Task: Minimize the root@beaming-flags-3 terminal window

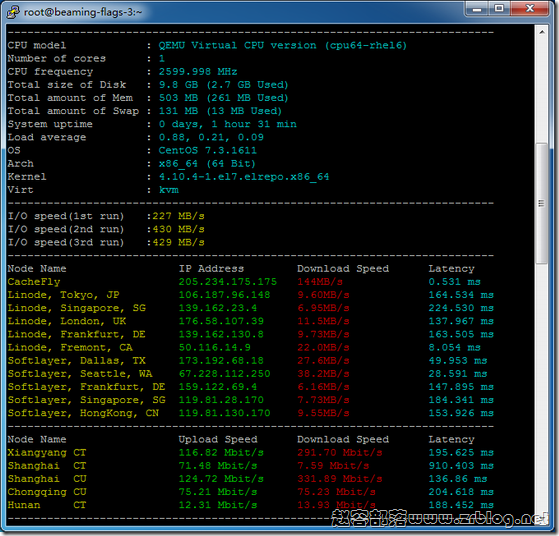Action: [x=477, y=9]
